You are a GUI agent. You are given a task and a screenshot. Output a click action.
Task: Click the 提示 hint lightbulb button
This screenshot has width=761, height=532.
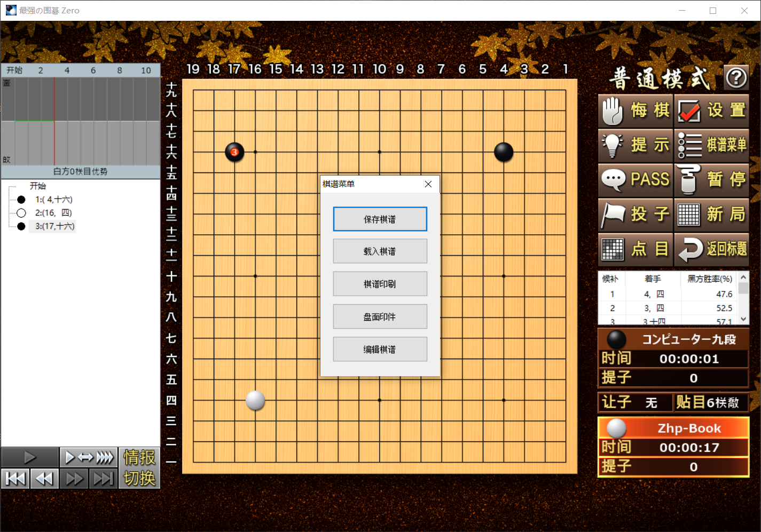tap(636, 145)
